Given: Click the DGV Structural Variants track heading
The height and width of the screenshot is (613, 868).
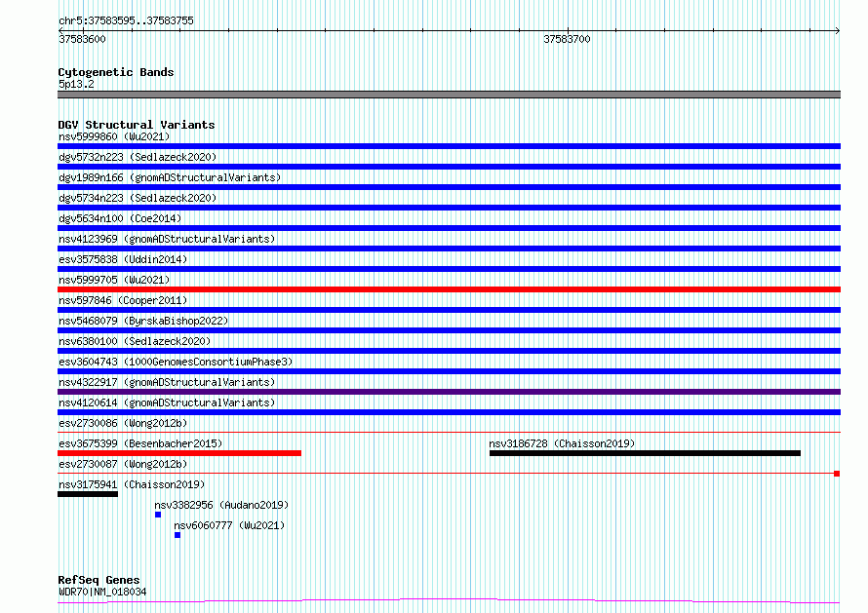Looking at the screenshot, I should (x=137, y=125).
